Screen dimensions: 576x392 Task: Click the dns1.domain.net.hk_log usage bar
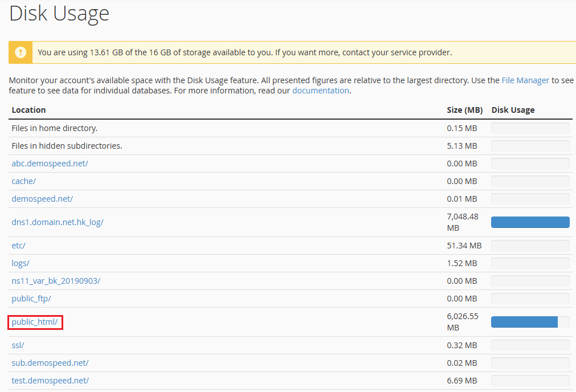[530, 222]
